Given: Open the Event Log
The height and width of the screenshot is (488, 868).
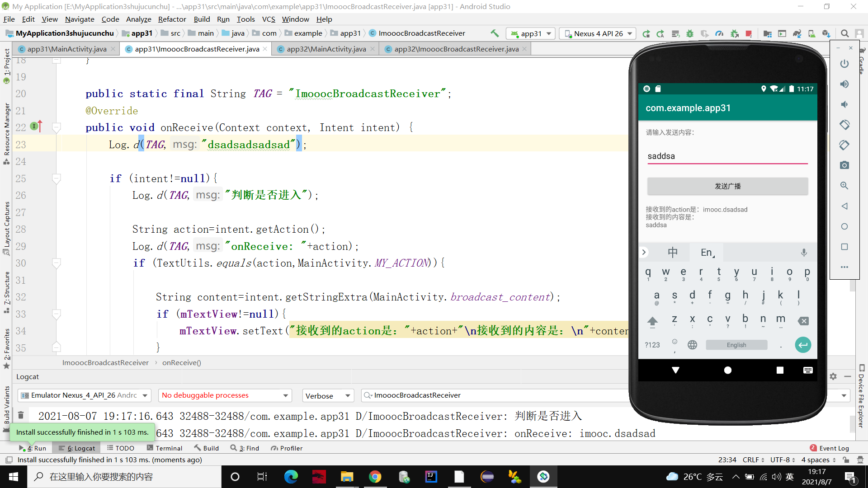Looking at the screenshot, I should (830, 448).
